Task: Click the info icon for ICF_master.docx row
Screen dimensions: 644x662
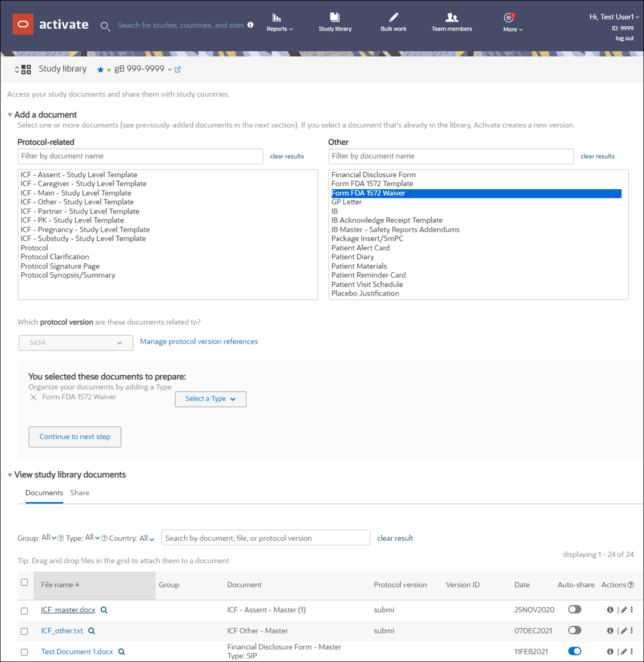Action: coord(610,610)
